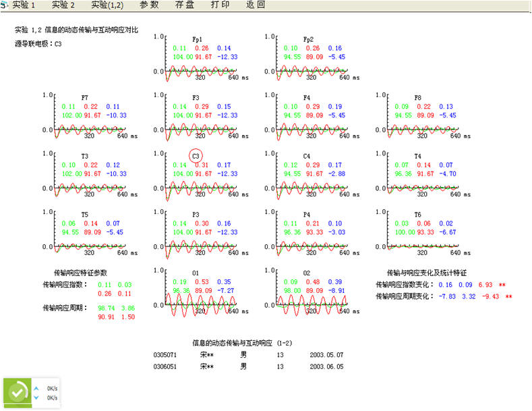
Task: Open the 实验 2 menu
Action: coord(63,5)
